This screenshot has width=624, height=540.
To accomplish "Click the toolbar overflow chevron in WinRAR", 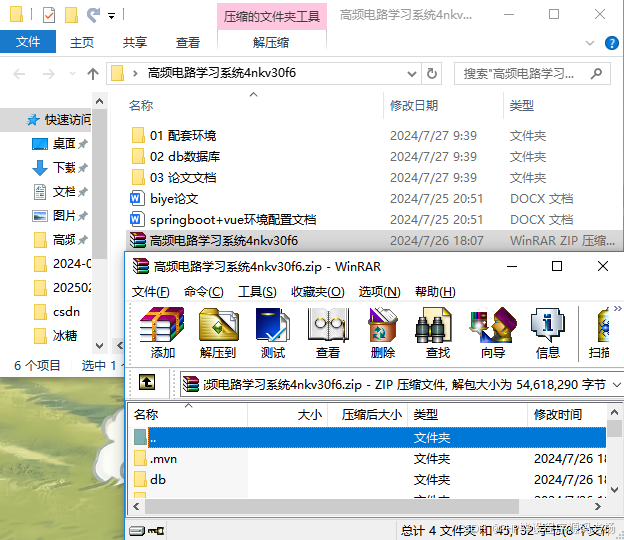I will 617,308.
